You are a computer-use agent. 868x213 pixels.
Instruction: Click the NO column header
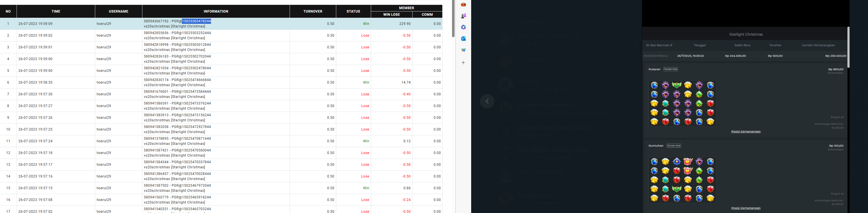tap(8, 11)
